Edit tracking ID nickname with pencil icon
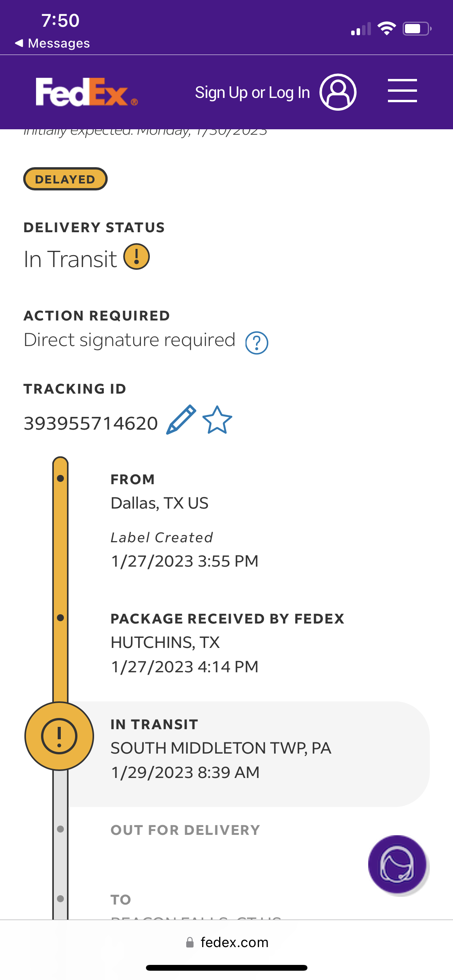The height and width of the screenshot is (980, 453). click(181, 420)
